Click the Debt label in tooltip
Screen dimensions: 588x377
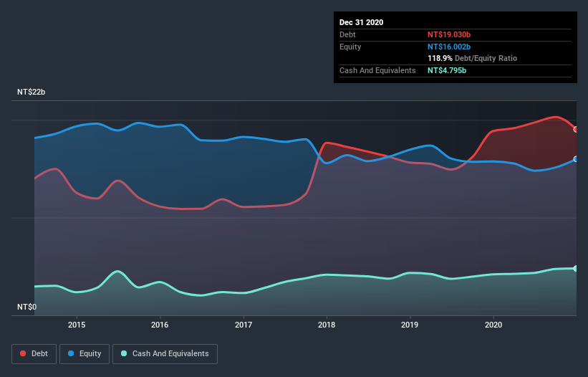tap(347, 34)
